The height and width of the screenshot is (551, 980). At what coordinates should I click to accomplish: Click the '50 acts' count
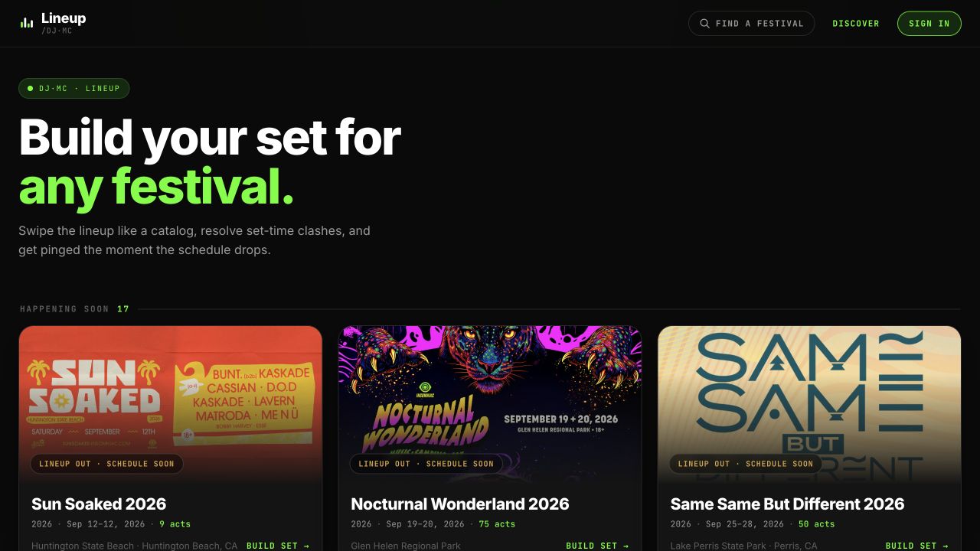tap(816, 524)
